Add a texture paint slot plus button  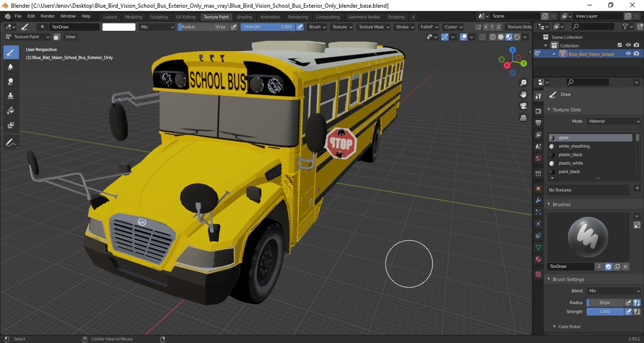pyautogui.click(x=637, y=188)
